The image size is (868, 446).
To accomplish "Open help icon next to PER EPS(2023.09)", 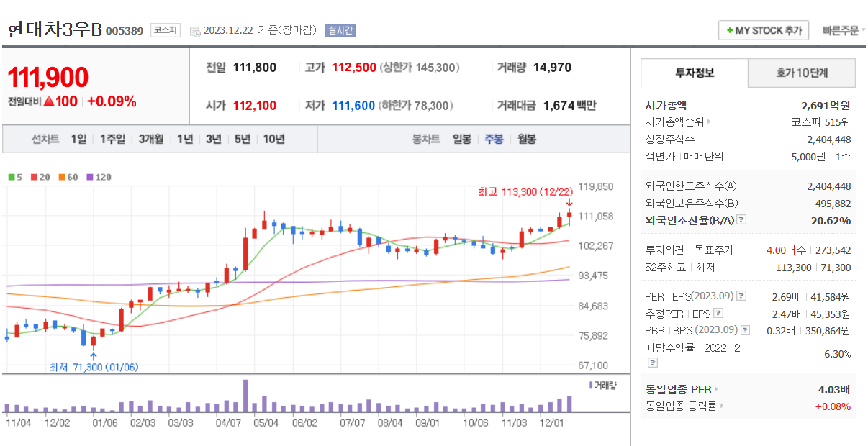I will pos(741,296).
